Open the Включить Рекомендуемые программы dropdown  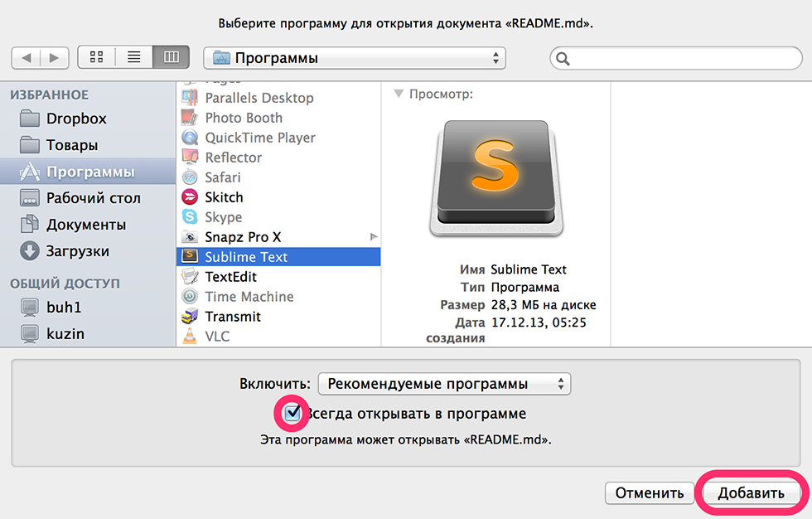tap(444, 384)
